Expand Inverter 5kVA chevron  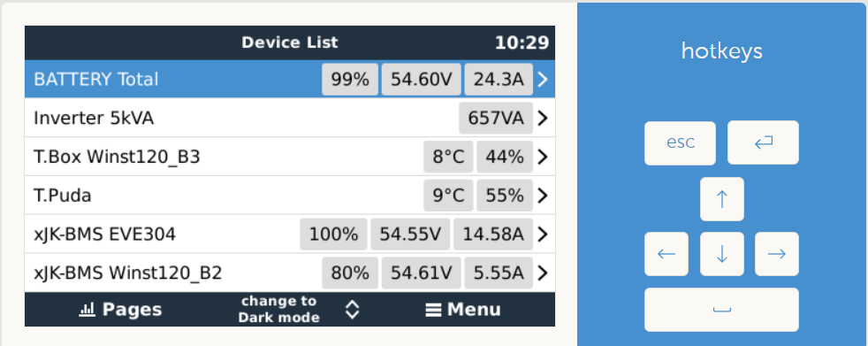(543, 118)
